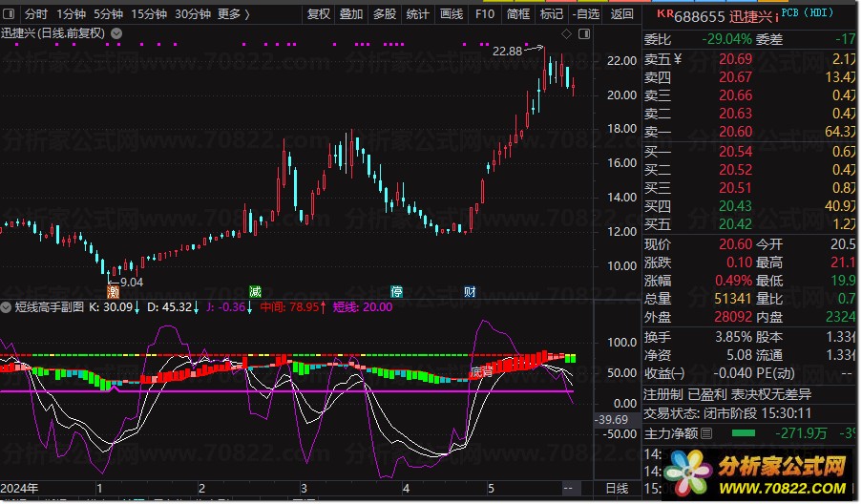
Task: Open the 画线 drawing tools
Action: [452, 13]
